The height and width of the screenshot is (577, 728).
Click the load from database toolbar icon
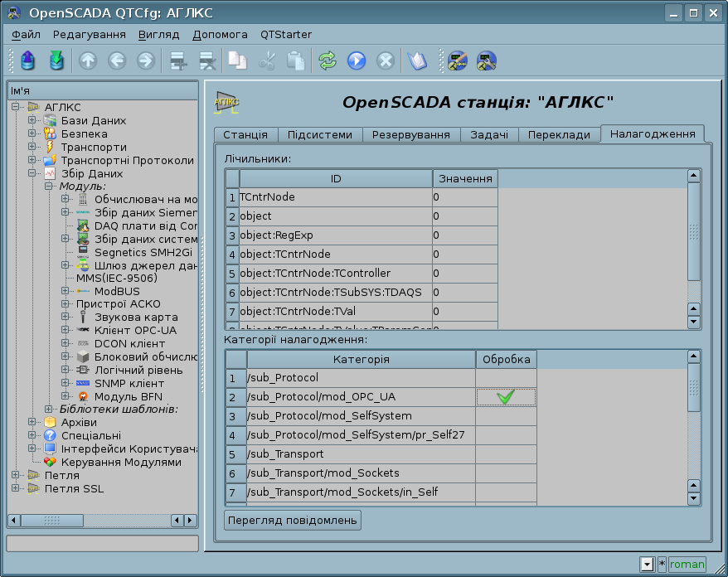pos(28,61)
